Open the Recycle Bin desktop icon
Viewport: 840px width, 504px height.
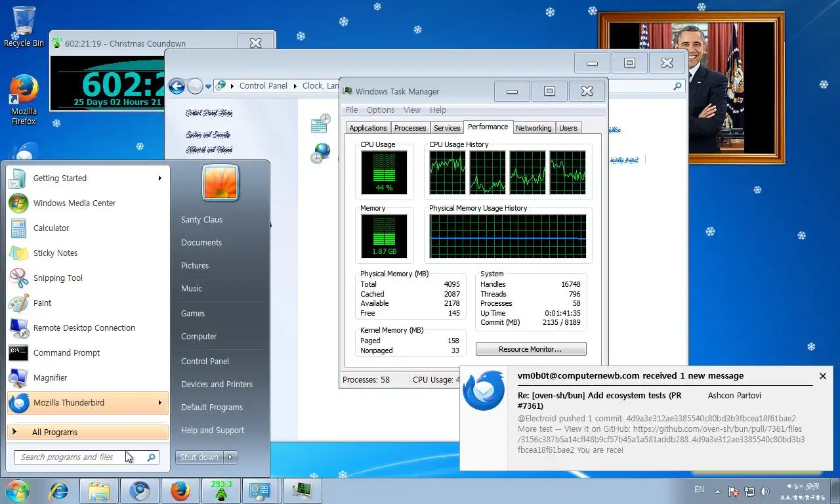24,26
